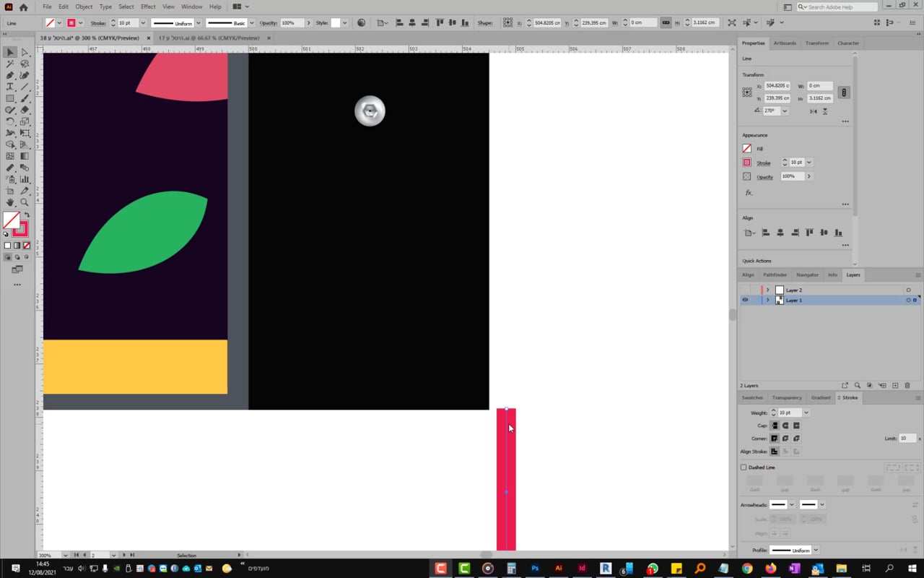Select the Rectangle tool
The image size is (924, 578).
(10, 98)
